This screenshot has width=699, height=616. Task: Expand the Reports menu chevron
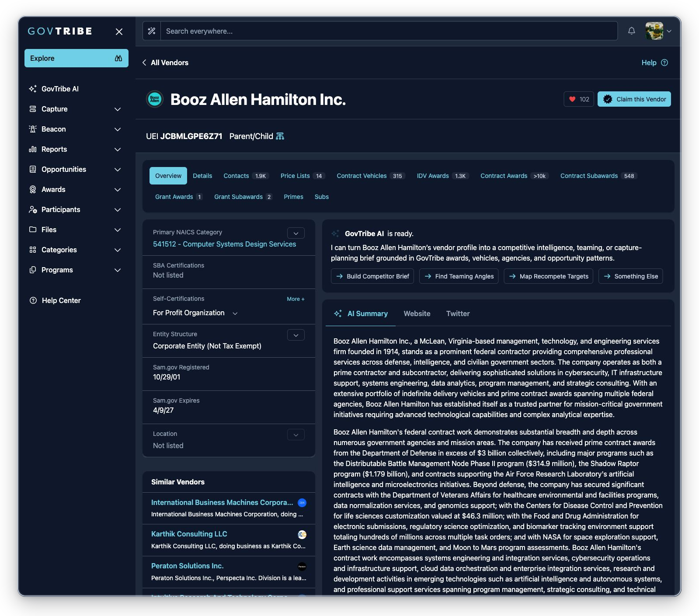point(118,149)
